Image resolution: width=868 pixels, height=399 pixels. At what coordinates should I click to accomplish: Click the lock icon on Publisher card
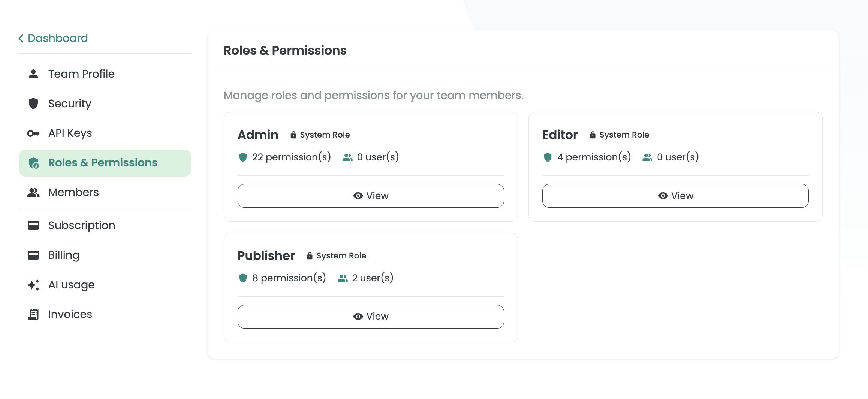pos(310,256)
